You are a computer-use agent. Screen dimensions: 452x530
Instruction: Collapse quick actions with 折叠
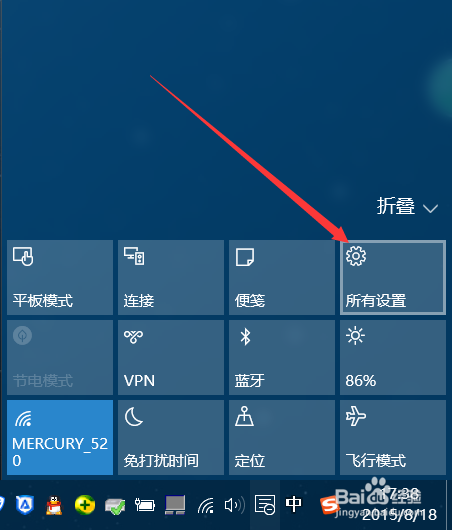(x=396, y=206)
